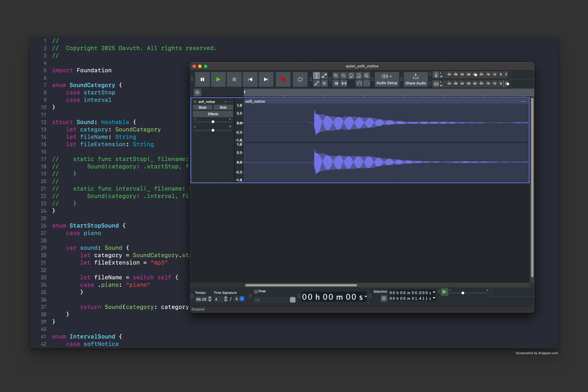The height and width of the screenshot is (392, 588).
Task: Mute the soft_notice track
Action: click(203, 108)
